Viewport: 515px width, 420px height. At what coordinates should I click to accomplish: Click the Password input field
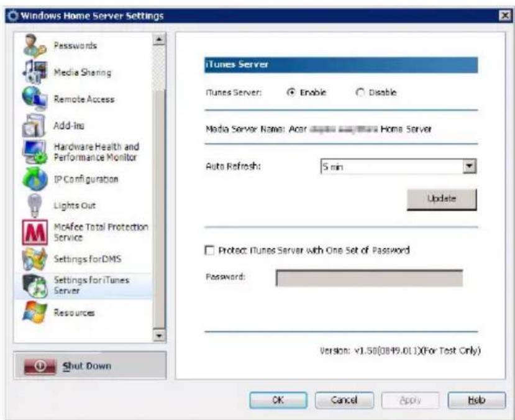(x=369, y=278)
